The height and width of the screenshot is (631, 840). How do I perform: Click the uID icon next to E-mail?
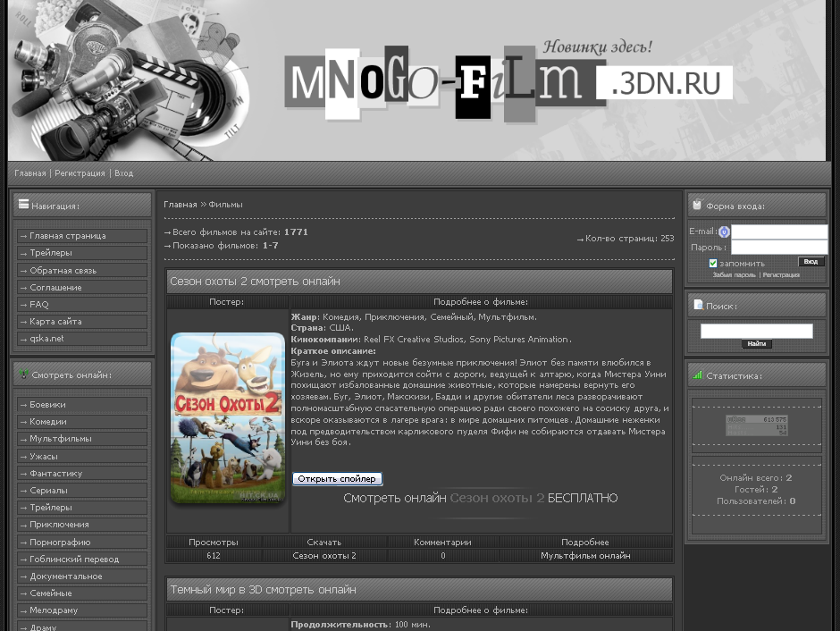tap(724, 232)
